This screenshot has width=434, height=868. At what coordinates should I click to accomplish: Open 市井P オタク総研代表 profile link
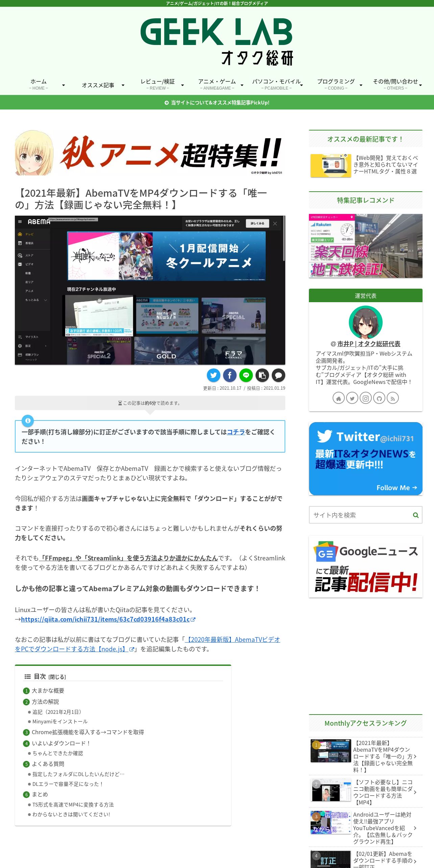[x=369, y=344]
